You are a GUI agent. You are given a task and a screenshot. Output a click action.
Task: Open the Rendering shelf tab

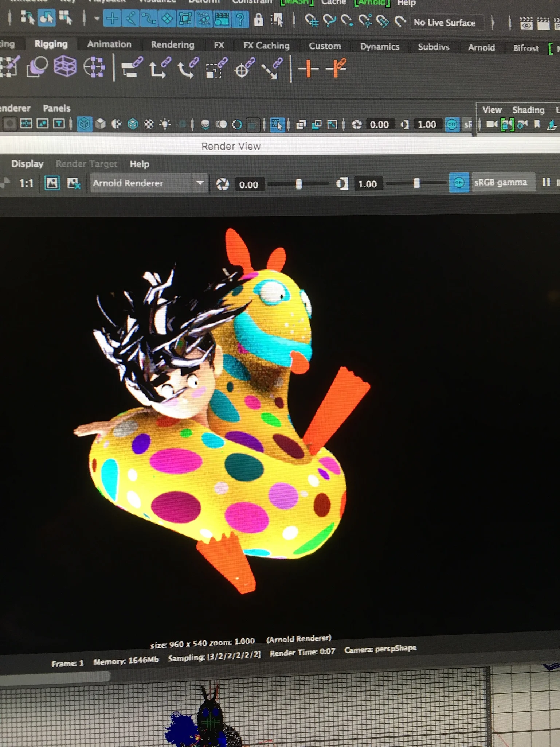tap(173, 45)
